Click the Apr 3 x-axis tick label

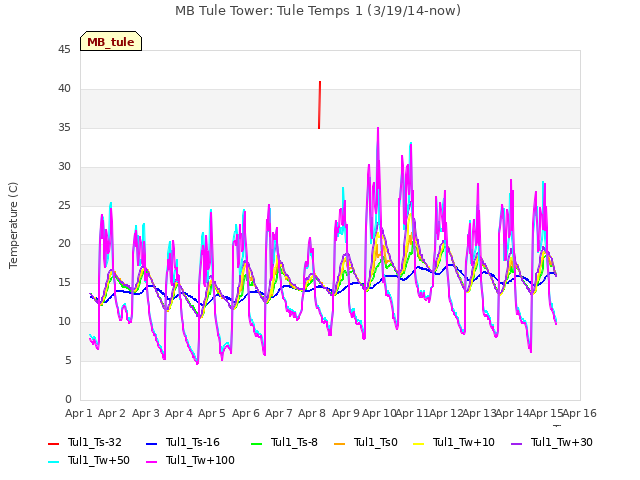[x=146, y=413]
